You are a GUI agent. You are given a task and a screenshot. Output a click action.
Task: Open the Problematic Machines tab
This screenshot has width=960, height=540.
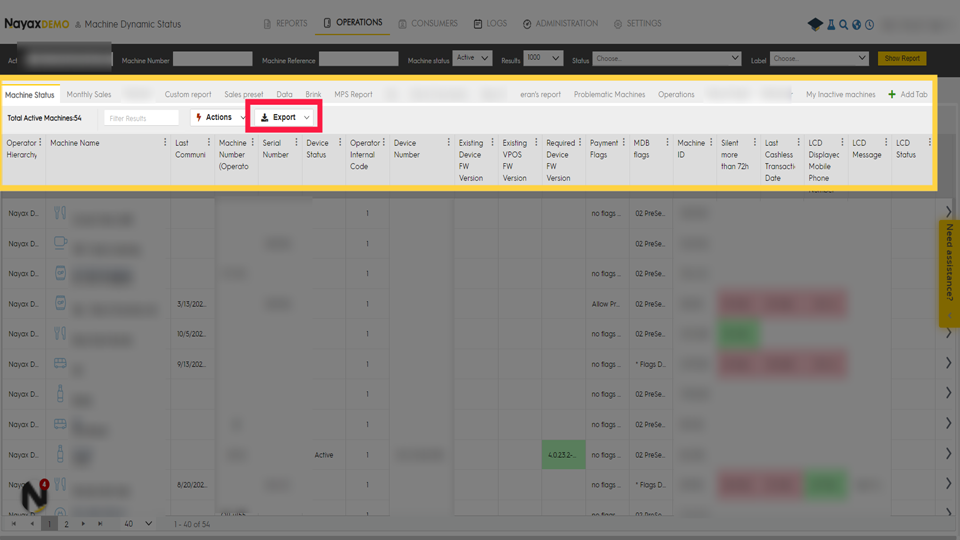pos(609,95)
